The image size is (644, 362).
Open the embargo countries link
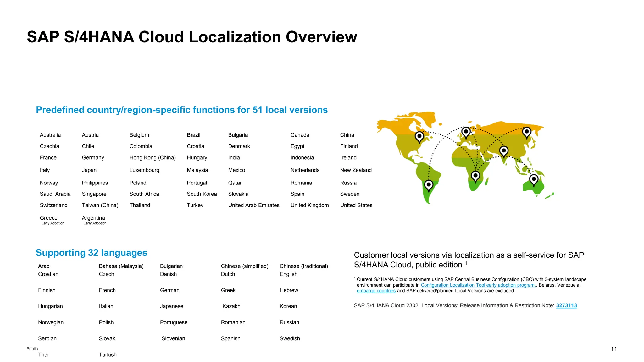pyautogui.click(x=376, y=291)
